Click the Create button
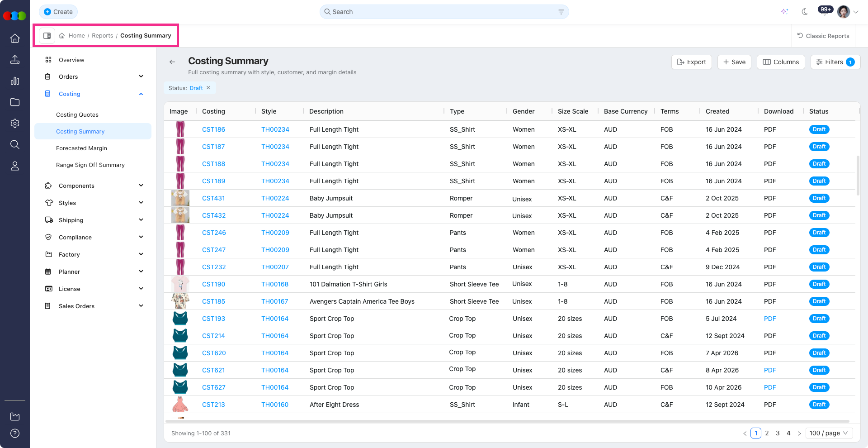 [58, 12]
